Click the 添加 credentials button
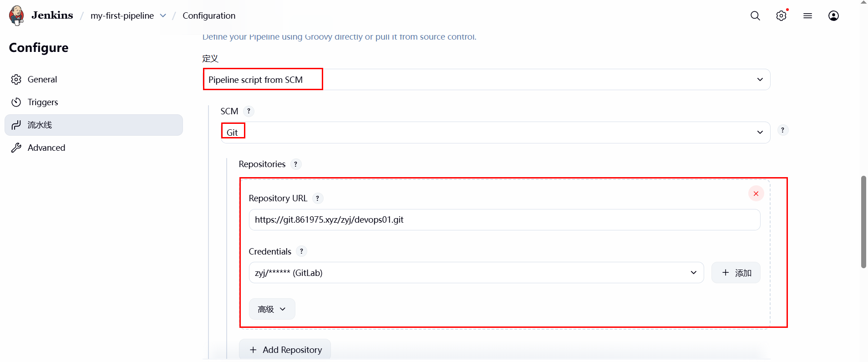The image size is (868, 362). click(736, 273)
